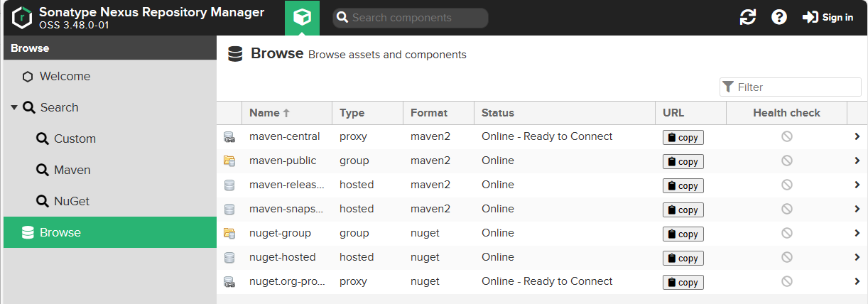Screen dimensions: 868x304
Task: Open the Help question mark icon
Action: 779,18
